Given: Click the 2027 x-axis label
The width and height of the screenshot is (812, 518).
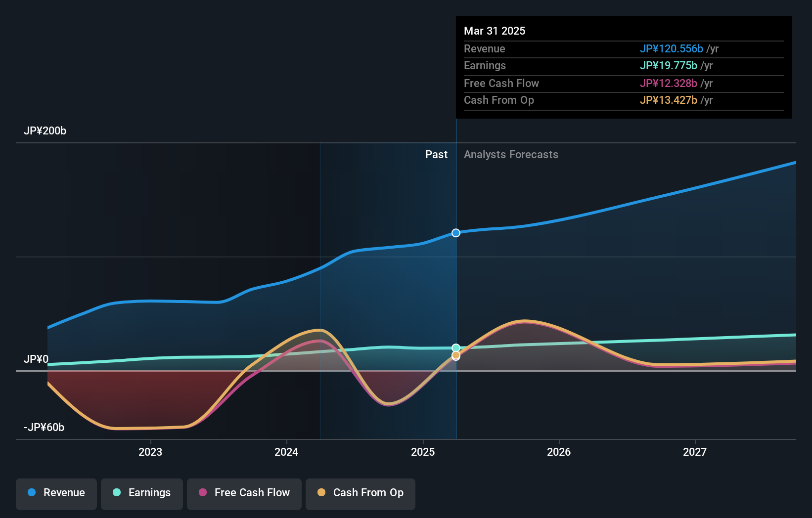Looking at the screenshot, I should click(x=695, y=452).
